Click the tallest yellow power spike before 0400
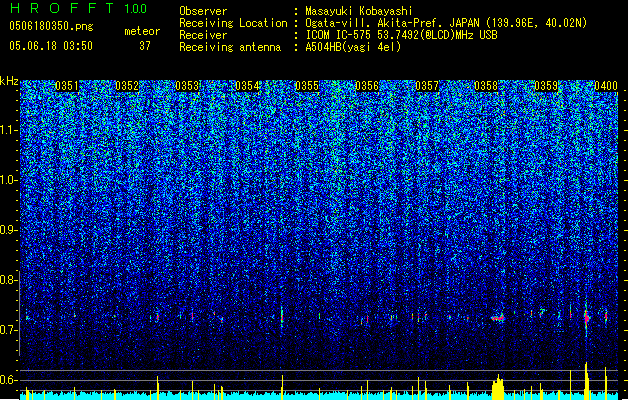629x400 pixels. (586, 381)
